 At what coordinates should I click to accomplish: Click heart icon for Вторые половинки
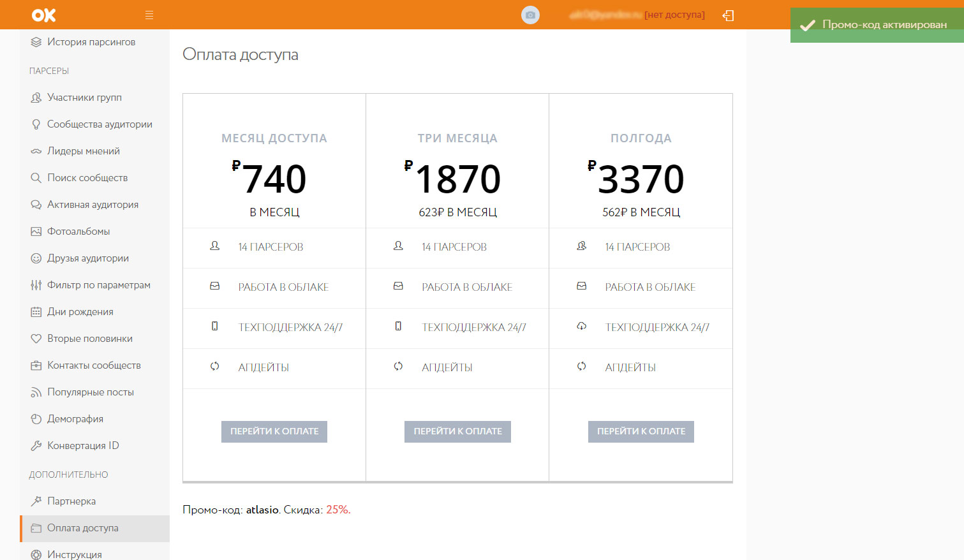[36, 339]
